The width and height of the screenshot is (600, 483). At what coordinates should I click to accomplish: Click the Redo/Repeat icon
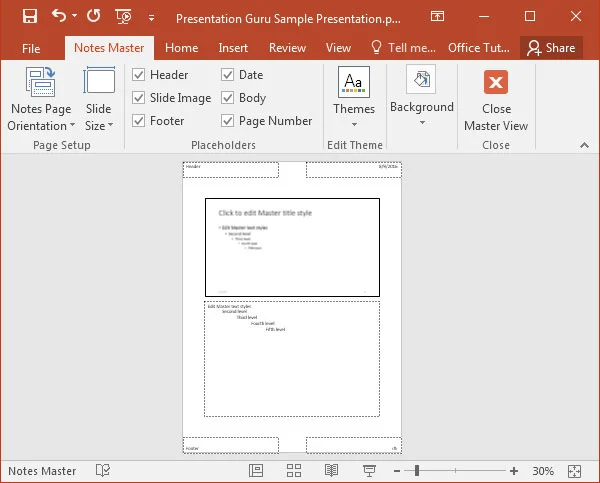click(x=93, y=16)
